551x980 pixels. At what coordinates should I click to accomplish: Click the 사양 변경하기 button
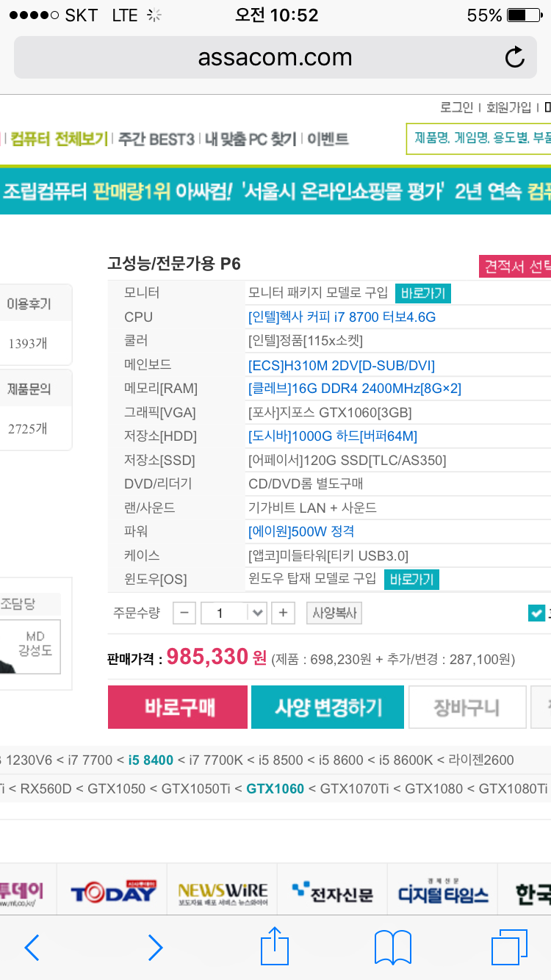point(328,707)
